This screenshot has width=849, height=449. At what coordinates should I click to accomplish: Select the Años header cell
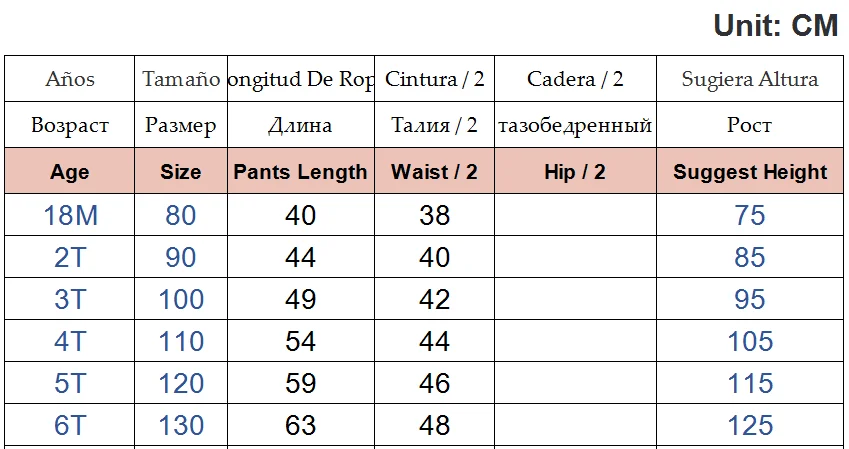[70, 79]
